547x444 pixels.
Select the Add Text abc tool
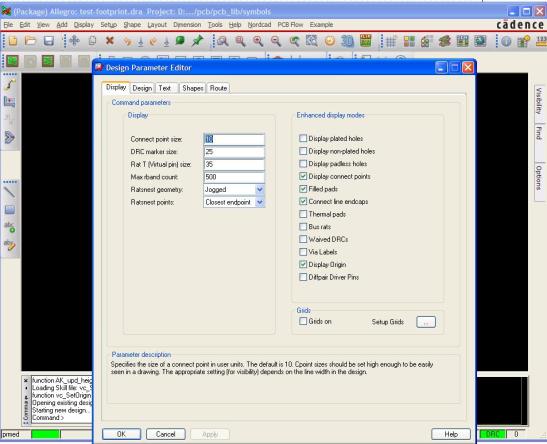point(10,227)
